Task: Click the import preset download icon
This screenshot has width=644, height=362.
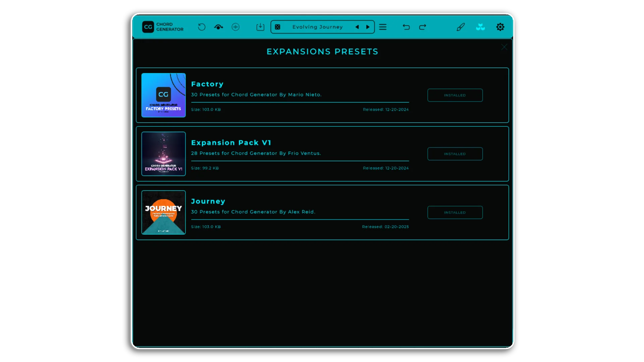Action: [260, 27]
